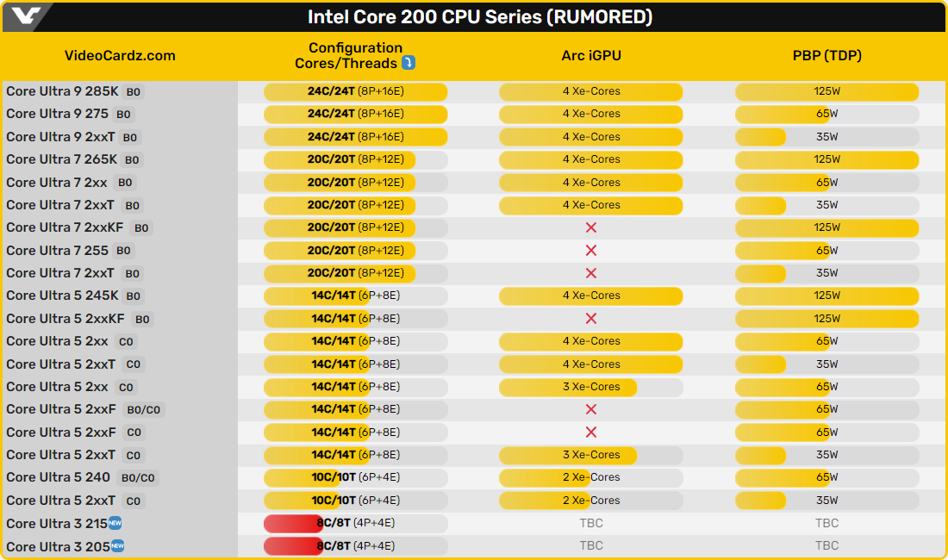This screenshot has width=948, height=560.
Task: Select the PBP (TDP) column header
Action: [826, 56]
